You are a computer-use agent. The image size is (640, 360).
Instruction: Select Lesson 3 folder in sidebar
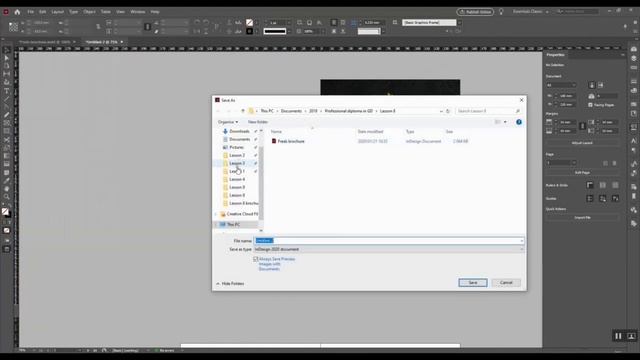click(237, 163)
